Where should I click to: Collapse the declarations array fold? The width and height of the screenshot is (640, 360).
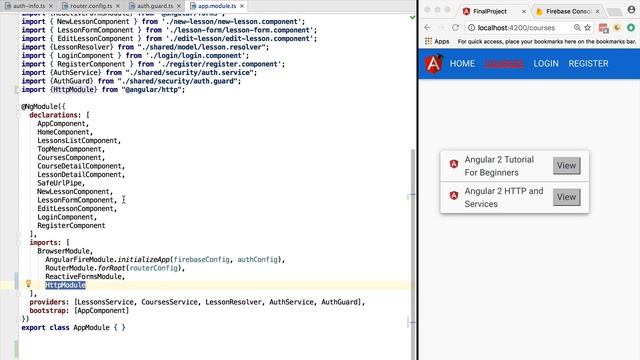click(x=19, y=116)
